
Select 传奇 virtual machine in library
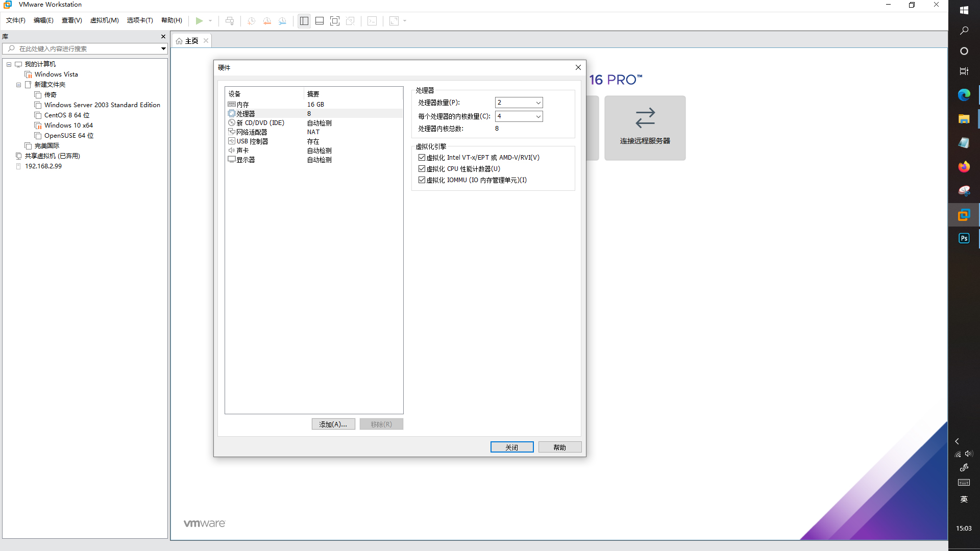(50, 95)
